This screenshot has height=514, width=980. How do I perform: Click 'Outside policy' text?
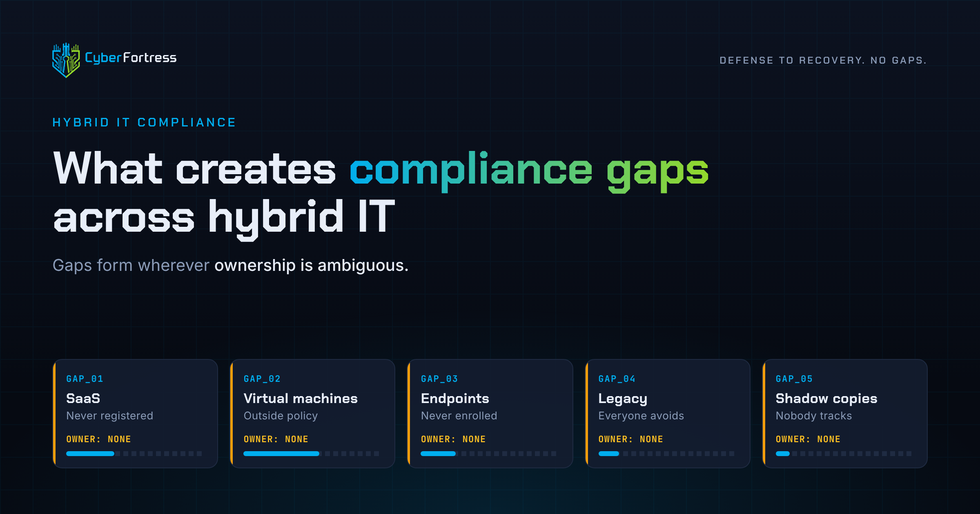click(x=281, y=416)
